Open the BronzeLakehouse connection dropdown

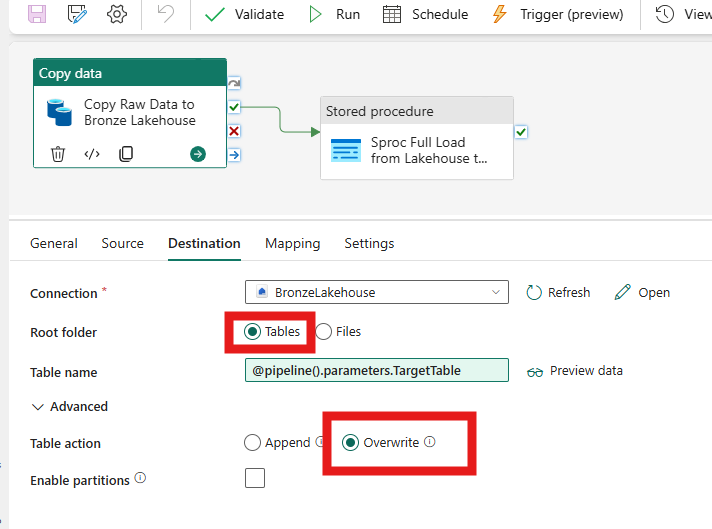pyautogui.click(x=376, y=292)
